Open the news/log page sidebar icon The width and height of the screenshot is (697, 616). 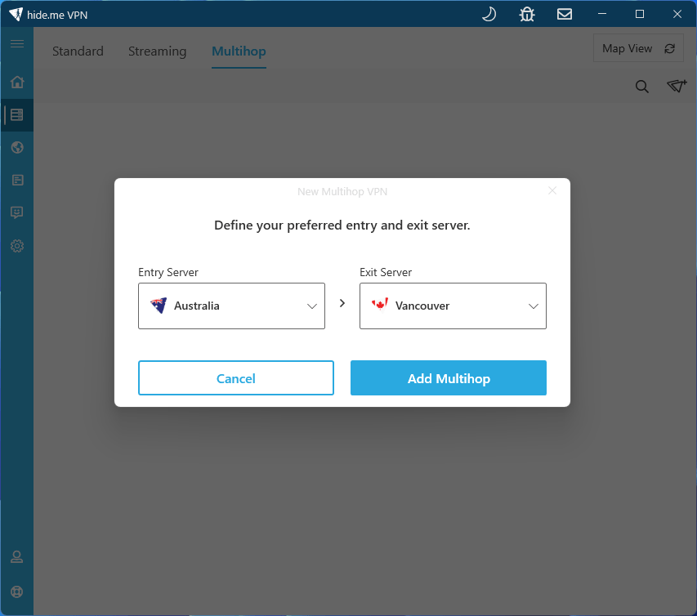[17, 180]
